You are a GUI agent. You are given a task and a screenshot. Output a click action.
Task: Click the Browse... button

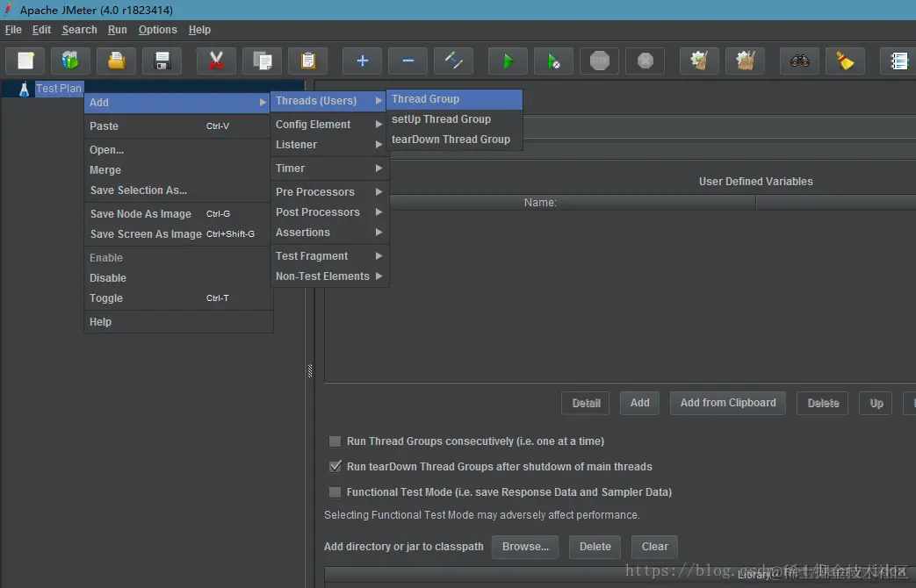[x=525, y=547]
